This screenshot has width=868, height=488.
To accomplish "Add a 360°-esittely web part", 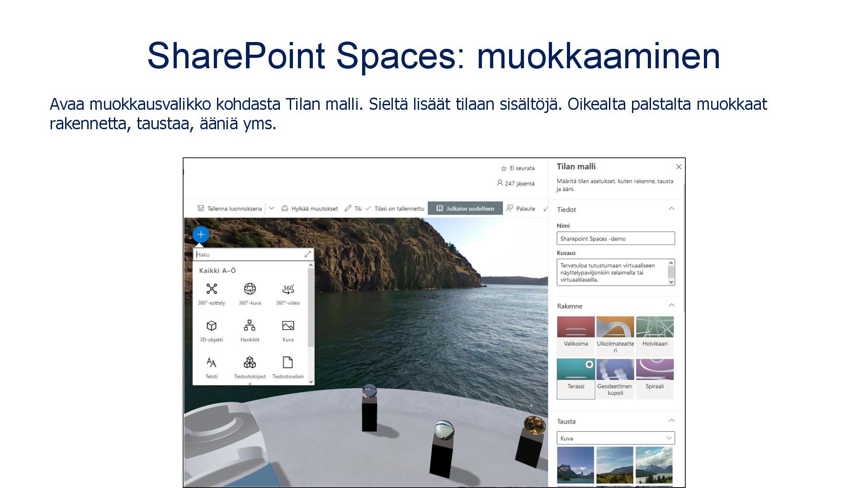I will point(212,294).
